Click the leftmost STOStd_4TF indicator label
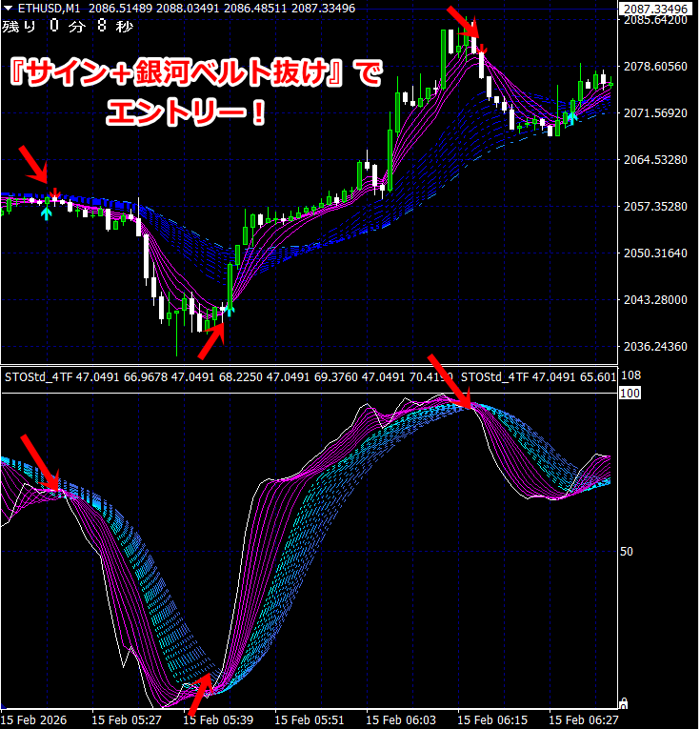Screen dimensions: 700x729 38,377
